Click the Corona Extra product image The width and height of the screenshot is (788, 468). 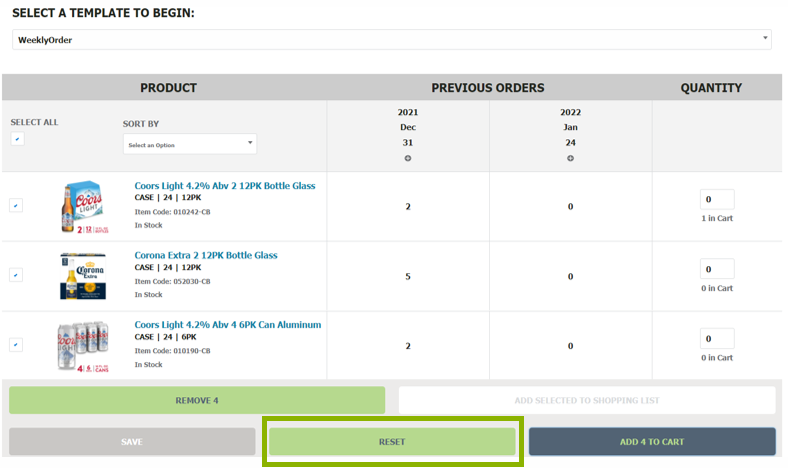click(83, 276)
